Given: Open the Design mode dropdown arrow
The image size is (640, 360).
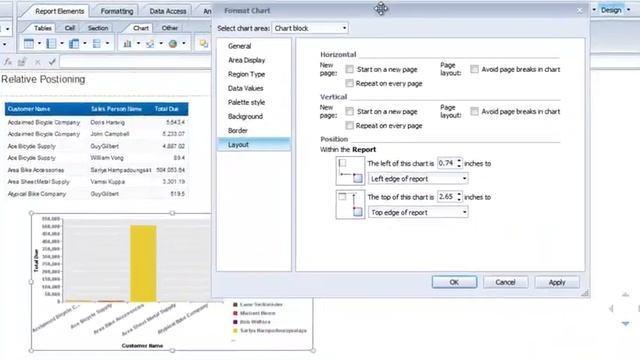Looking at the screenshot, I should (628, 10).
